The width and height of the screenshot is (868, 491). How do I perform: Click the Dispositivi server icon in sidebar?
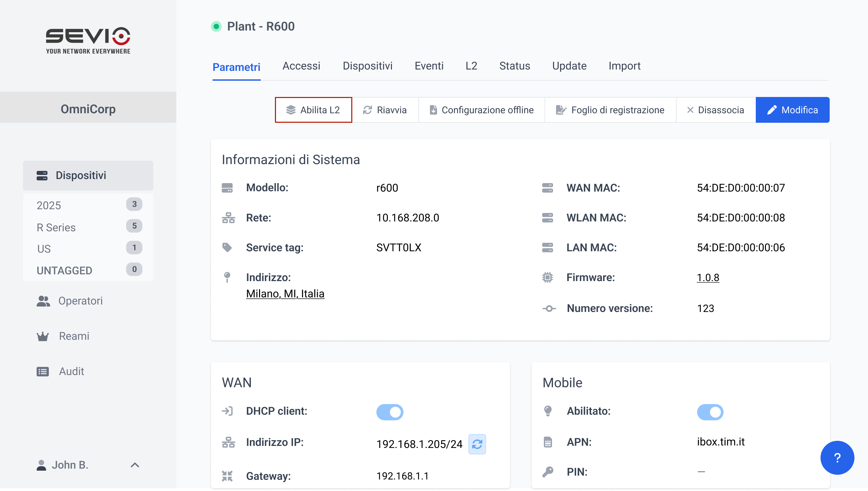42,176
